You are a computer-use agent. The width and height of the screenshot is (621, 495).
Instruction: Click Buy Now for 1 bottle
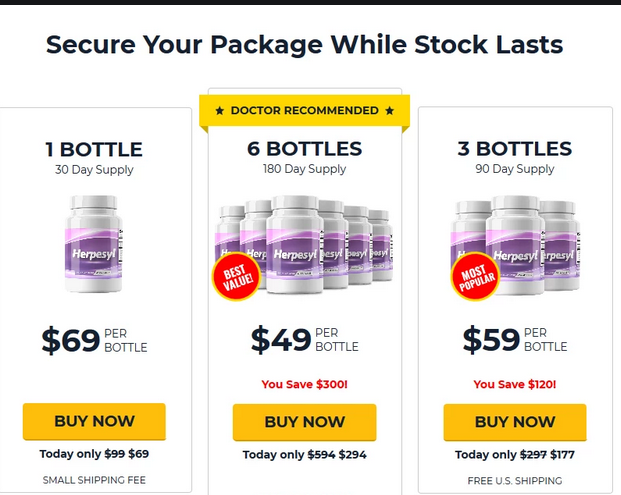[94, 421]
